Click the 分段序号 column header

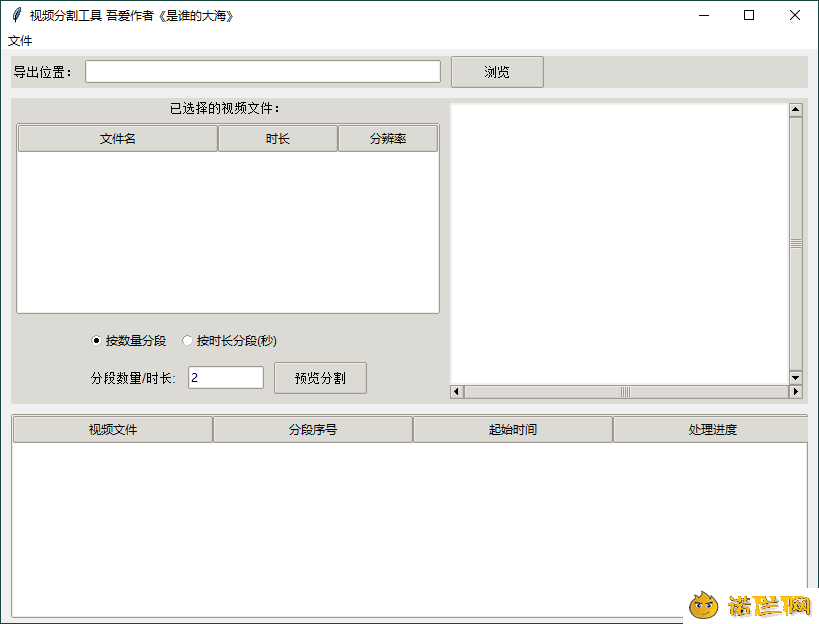click(x=313, y=429)
